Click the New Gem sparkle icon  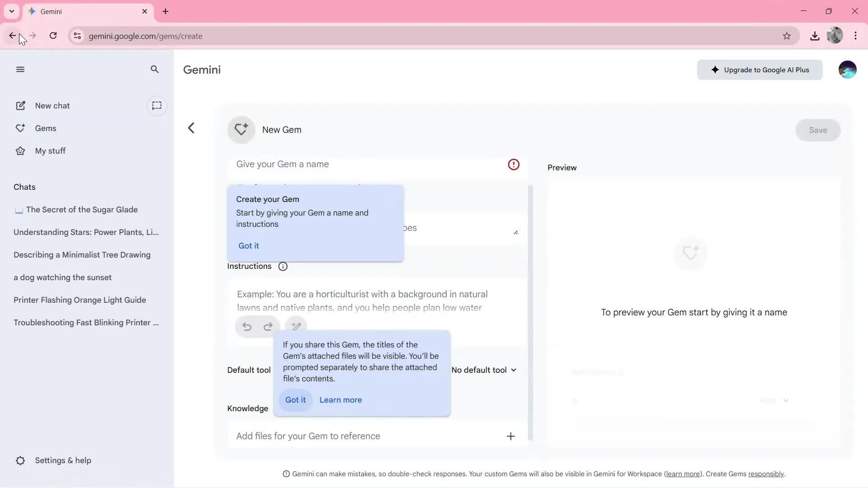point(241,130)
